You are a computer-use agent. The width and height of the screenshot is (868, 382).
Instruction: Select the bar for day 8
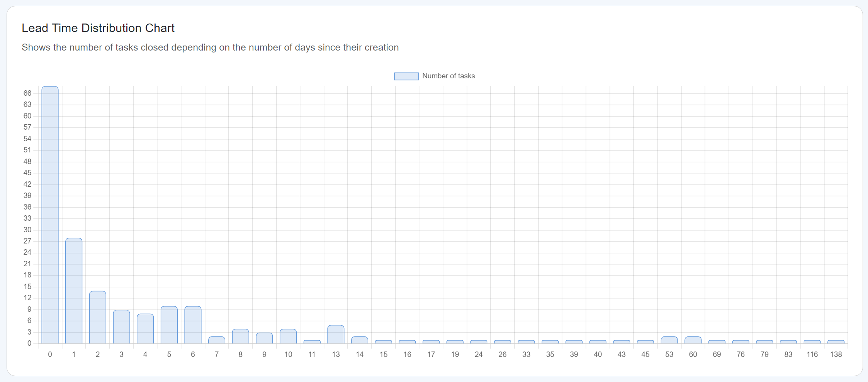(x=241, y=336)
